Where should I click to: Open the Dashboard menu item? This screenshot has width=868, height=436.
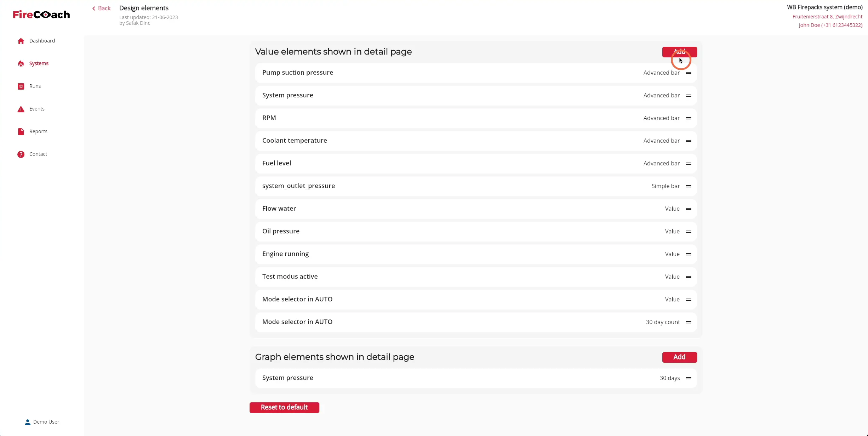[x=42, y=41]
